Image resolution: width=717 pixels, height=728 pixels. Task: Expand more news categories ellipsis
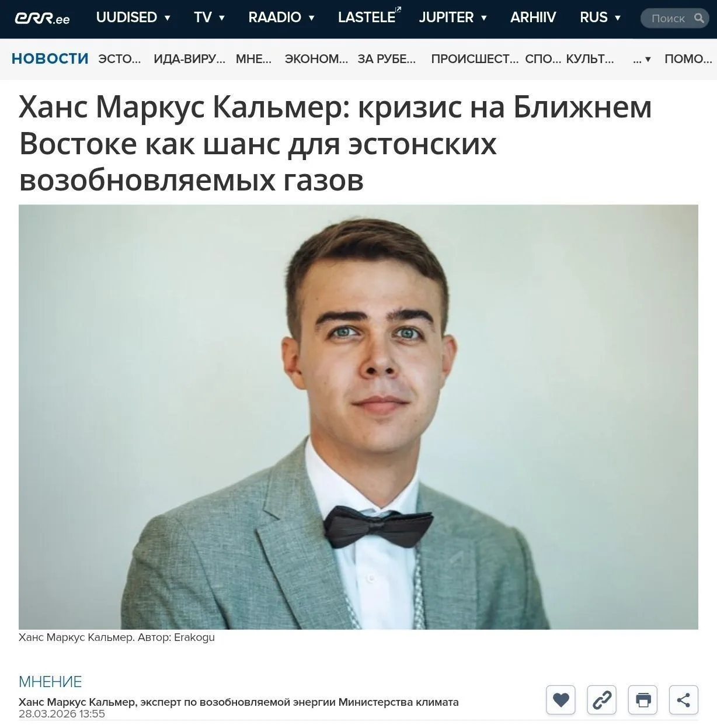coord(642,59)
